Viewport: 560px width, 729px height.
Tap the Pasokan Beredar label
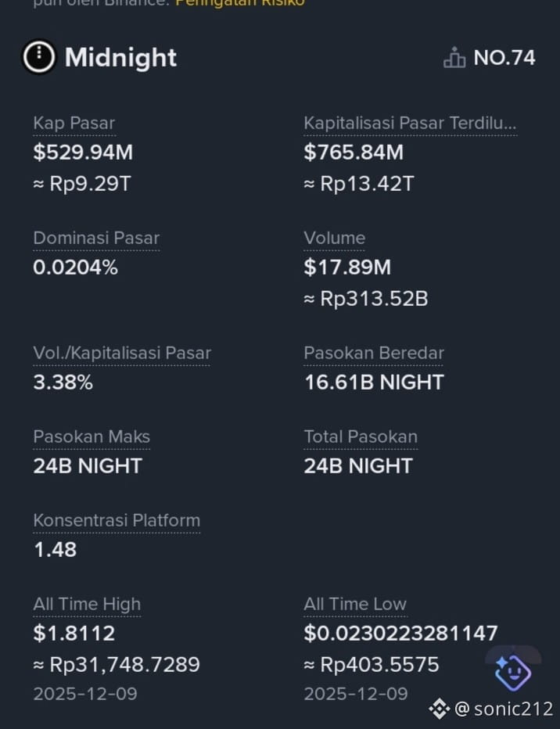pyautogui.click(x=374, y=353)
